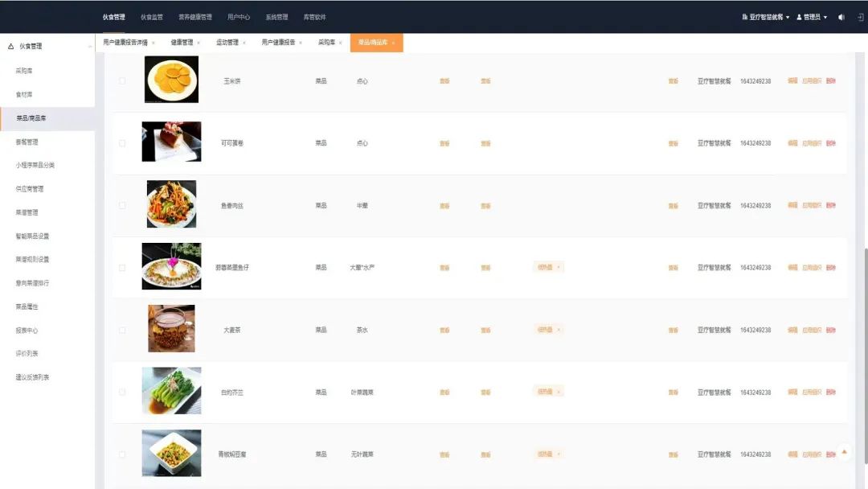
Task: Switch to the 健康管理 tab
Action: click(182, 43)
